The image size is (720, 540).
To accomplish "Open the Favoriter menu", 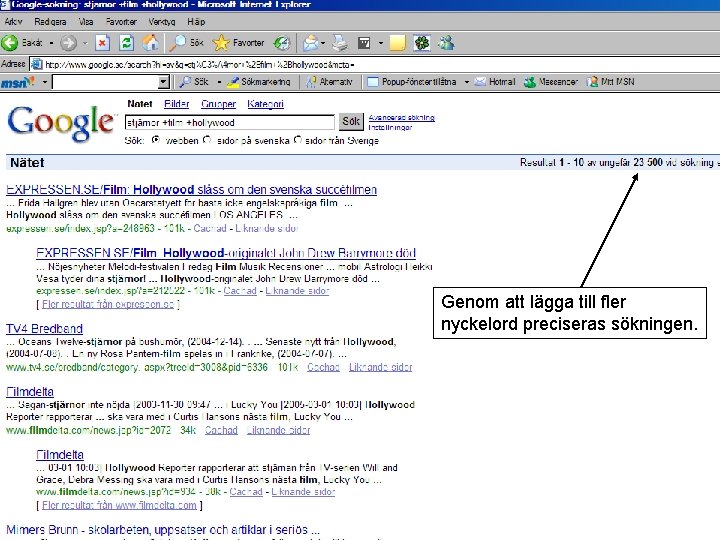I will click(121, 22).
